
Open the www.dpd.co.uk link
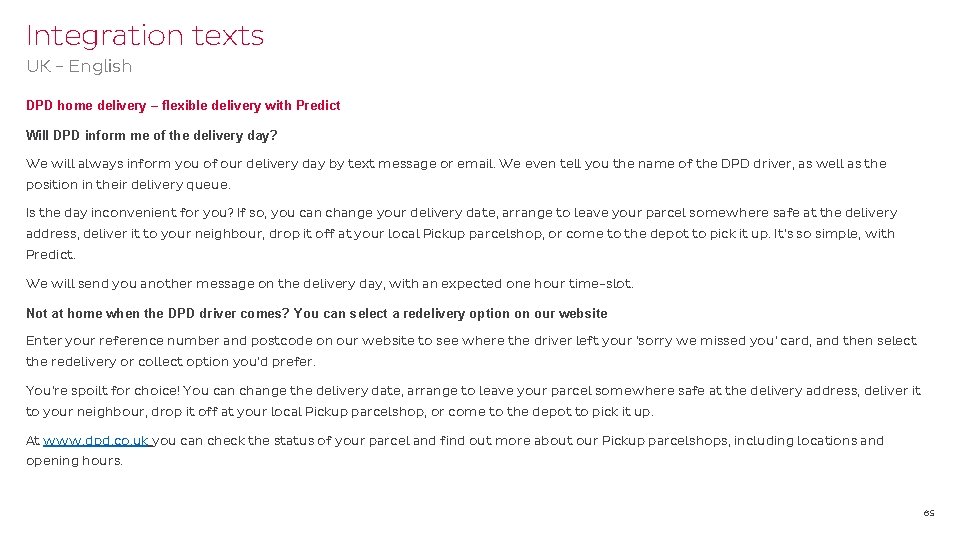[x=96, y=440]
